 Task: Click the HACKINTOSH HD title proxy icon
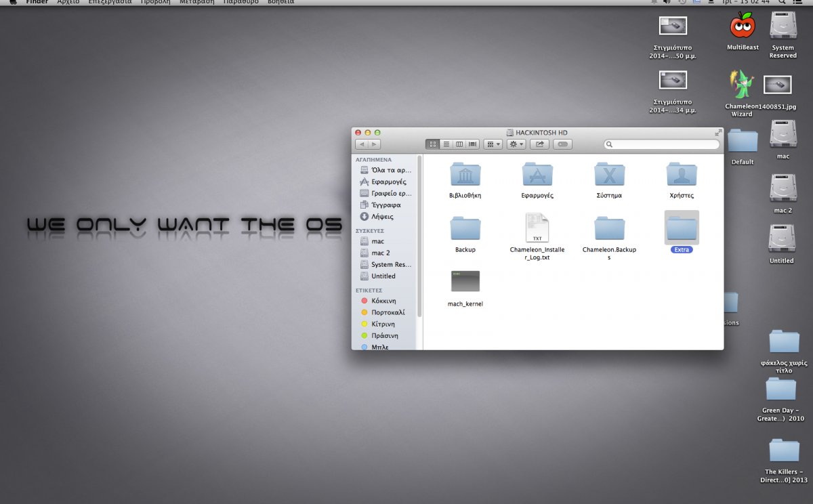[x=511, y=132]
